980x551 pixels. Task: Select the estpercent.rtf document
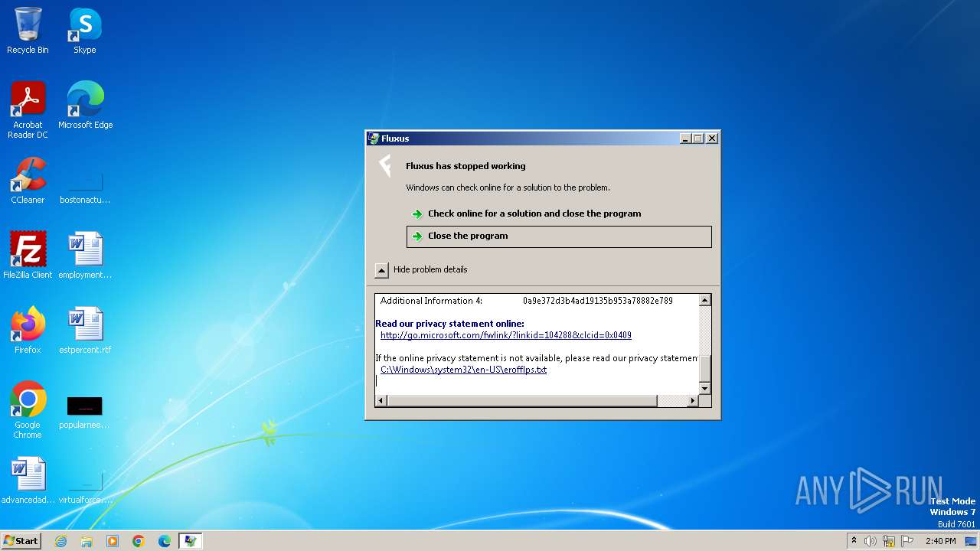pos(85,330)
